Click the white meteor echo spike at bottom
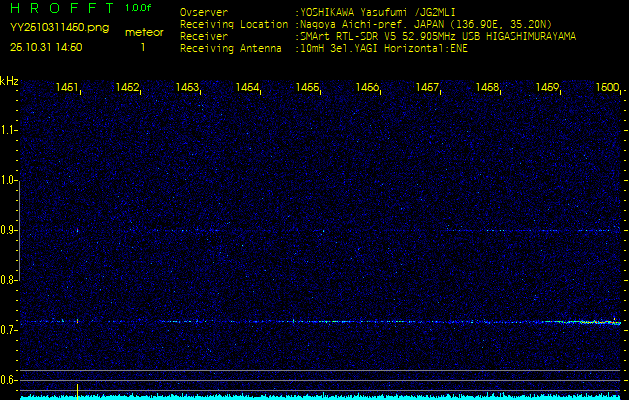The image size is (629, 400). pos(77,389)
